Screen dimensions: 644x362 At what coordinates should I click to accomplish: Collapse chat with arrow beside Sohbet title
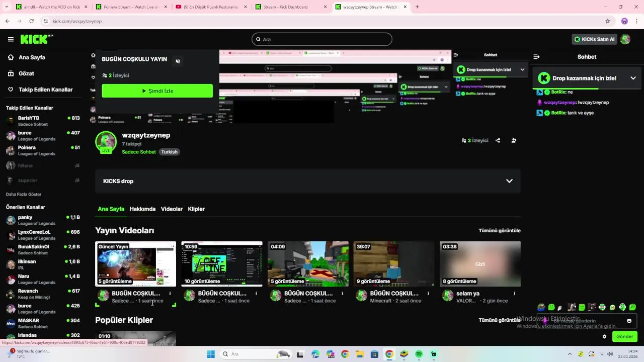[536, 57]
